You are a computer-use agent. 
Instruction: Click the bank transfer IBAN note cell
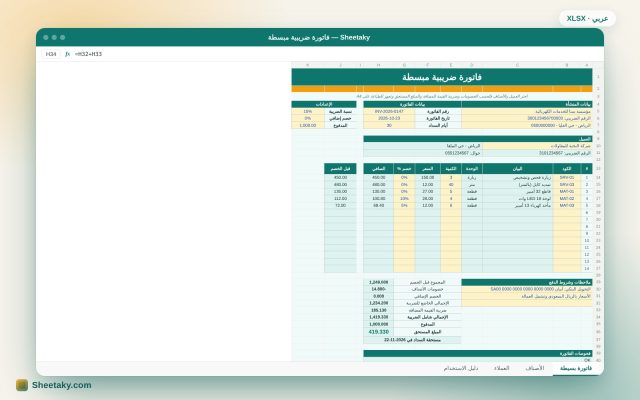click(527, 289)
